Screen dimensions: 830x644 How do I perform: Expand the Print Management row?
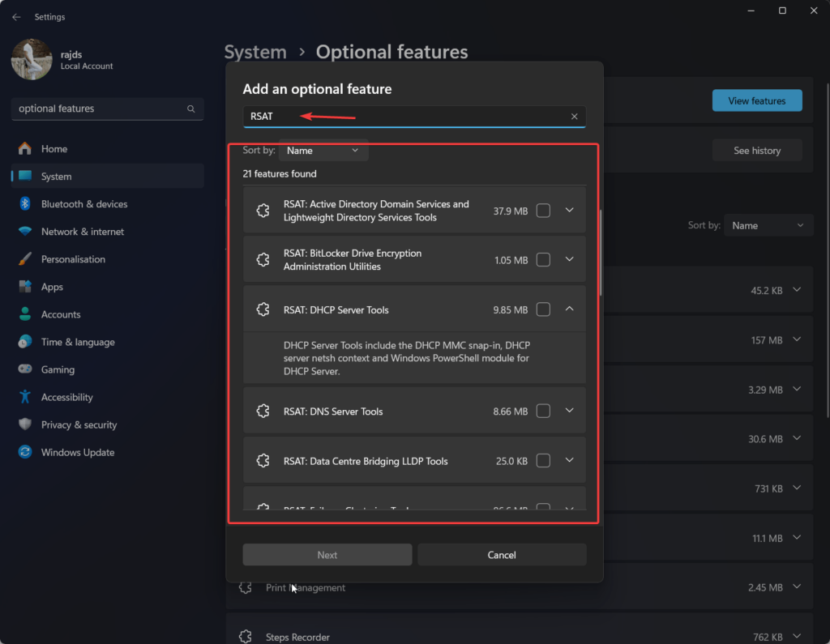[x=797, y=586]
